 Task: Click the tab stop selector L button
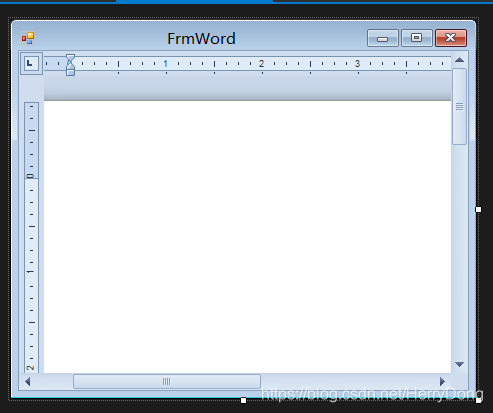(x=31, y=63)
